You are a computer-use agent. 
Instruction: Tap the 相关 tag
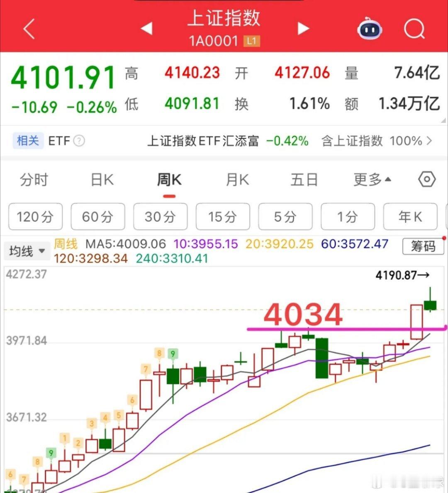(x=28, y=141)
